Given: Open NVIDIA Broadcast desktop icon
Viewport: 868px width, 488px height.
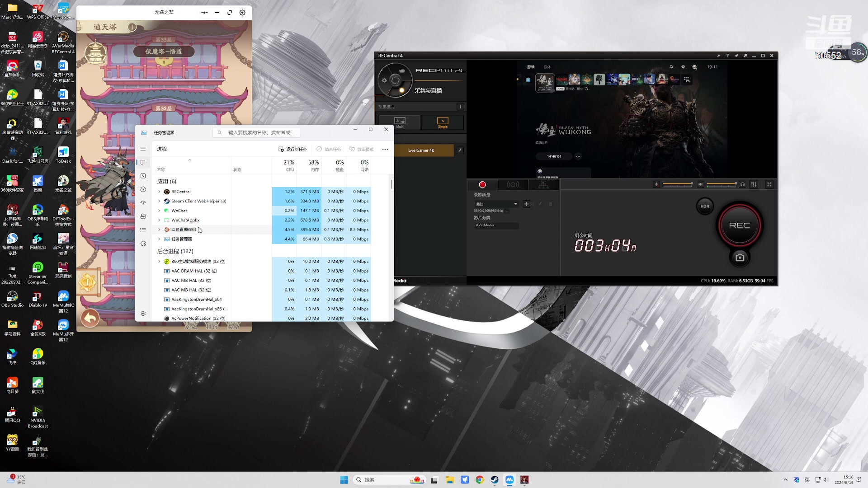Looking at the screenshot, I should point(38,417).
